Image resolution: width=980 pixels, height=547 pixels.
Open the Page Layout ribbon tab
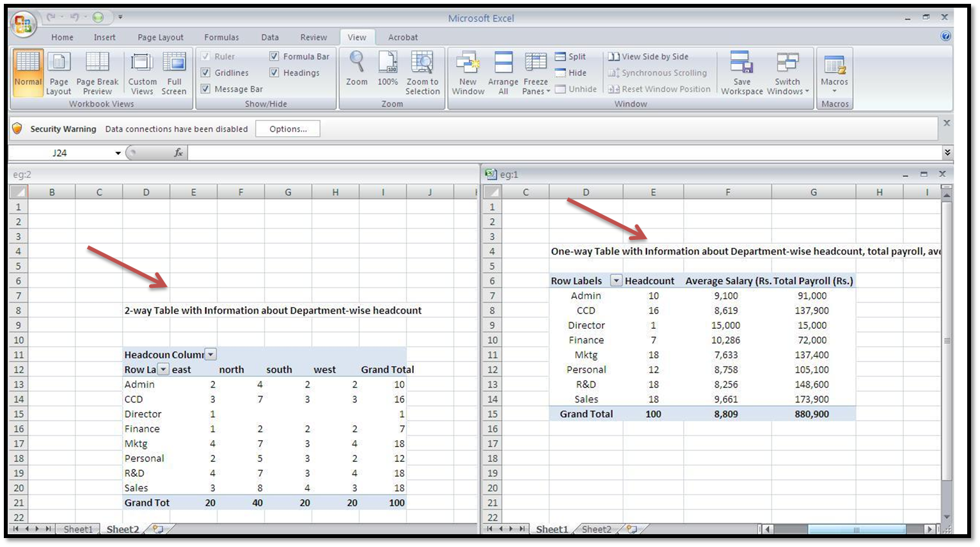pos(161,37)
